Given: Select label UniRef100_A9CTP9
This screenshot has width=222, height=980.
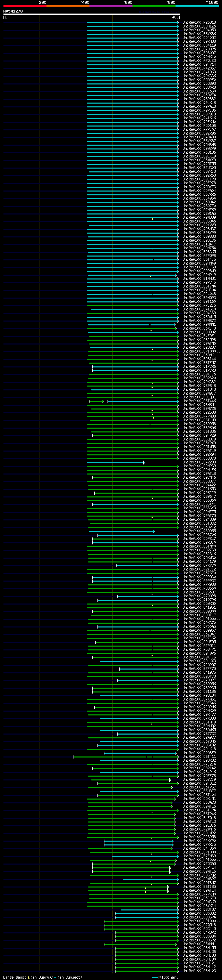Looking at the screenshot, I should point(199,179).
